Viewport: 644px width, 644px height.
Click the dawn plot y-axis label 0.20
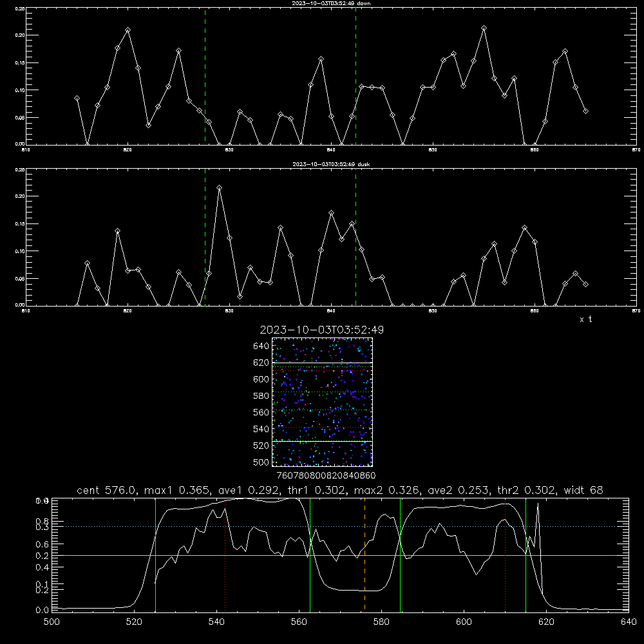click(20, 35)
